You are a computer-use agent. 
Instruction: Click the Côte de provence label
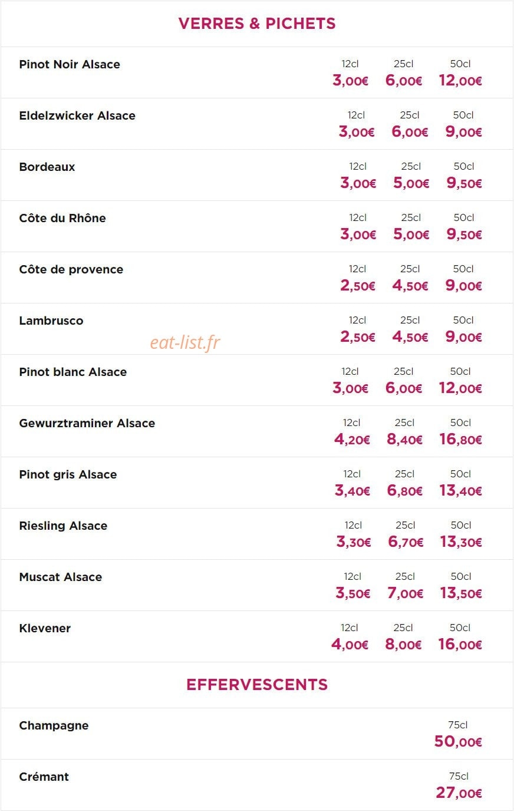(x=71, y=269)
